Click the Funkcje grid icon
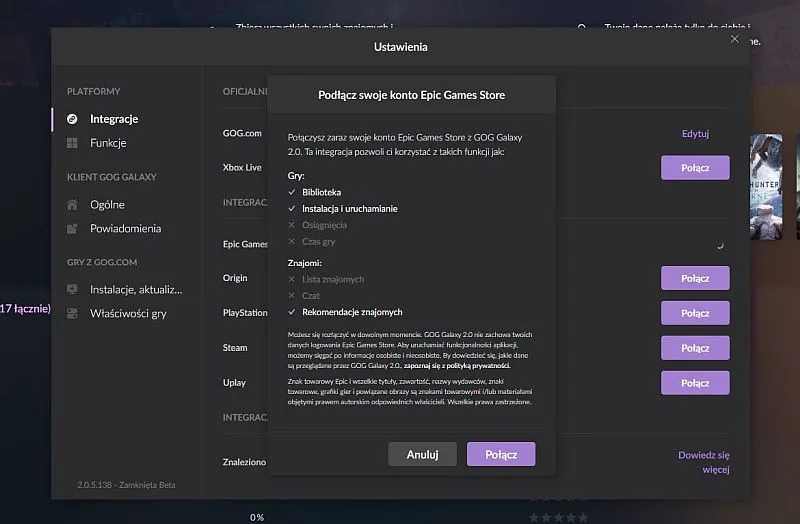Screen dimensions: 800x524 point(72,143)
